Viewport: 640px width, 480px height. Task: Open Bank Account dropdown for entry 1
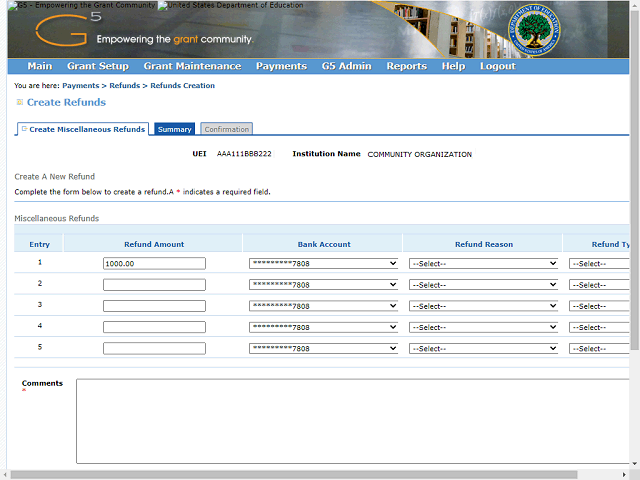tap(323, 264)
